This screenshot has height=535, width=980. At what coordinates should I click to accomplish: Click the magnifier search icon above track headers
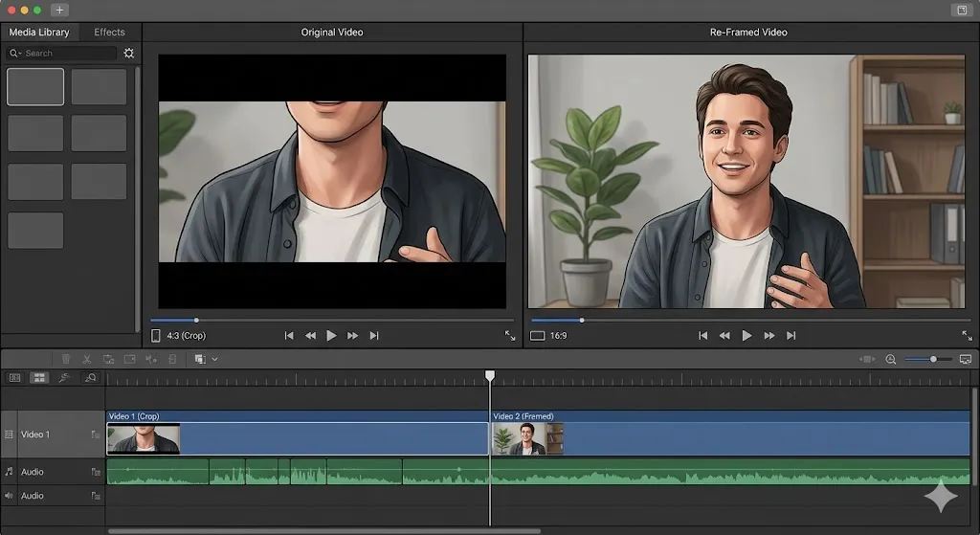point(91,377)
